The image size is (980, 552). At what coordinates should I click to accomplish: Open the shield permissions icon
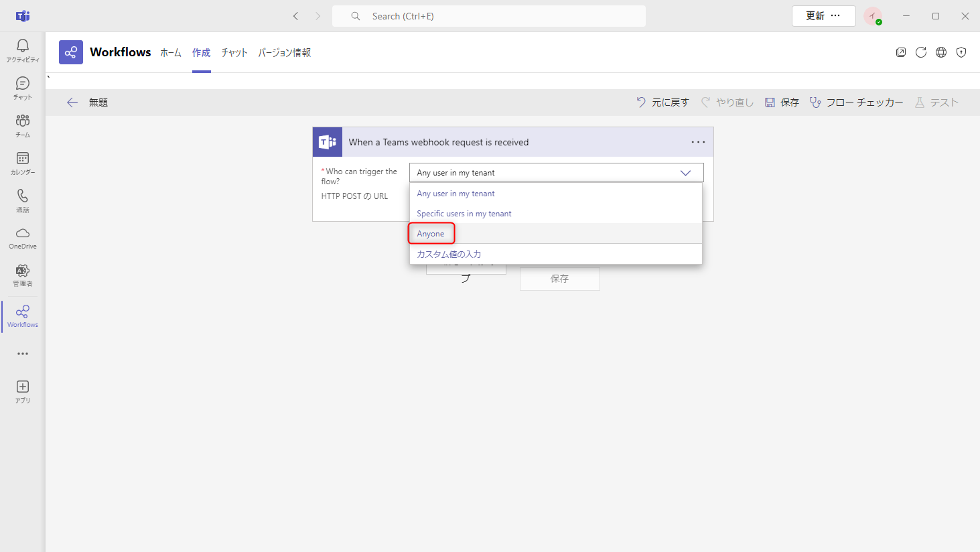961,52
